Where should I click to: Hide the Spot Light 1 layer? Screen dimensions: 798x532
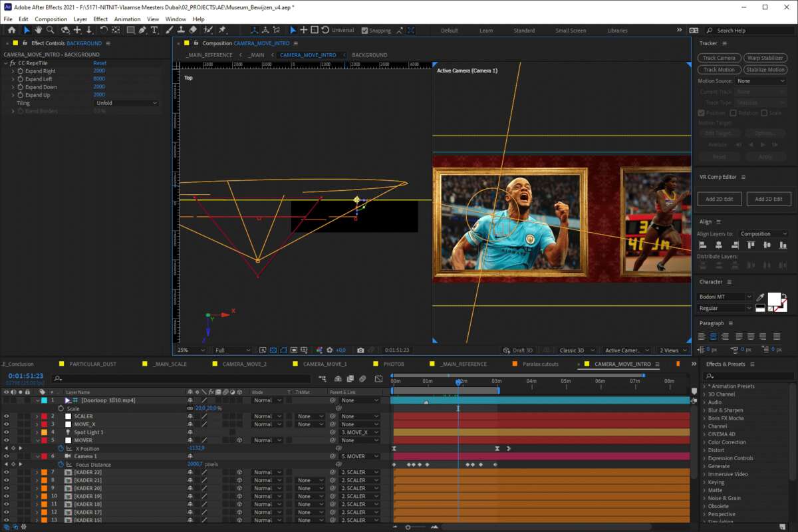click(x=6, y=432)
